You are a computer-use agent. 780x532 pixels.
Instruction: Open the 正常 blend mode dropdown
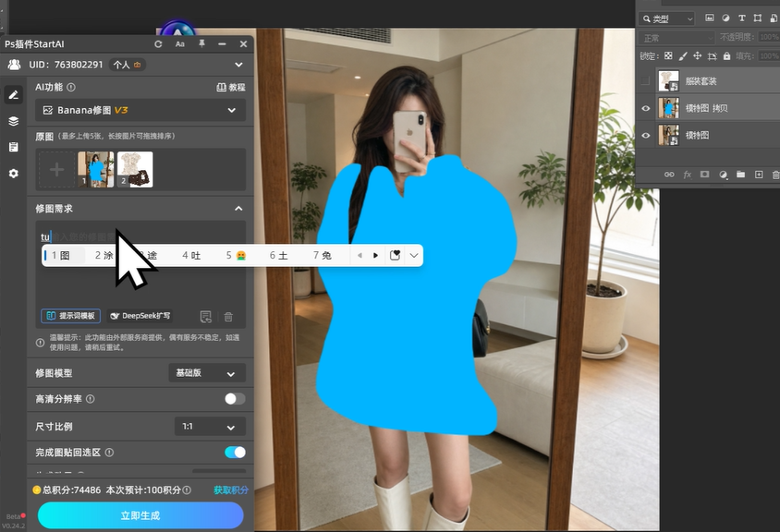point(677,38)
